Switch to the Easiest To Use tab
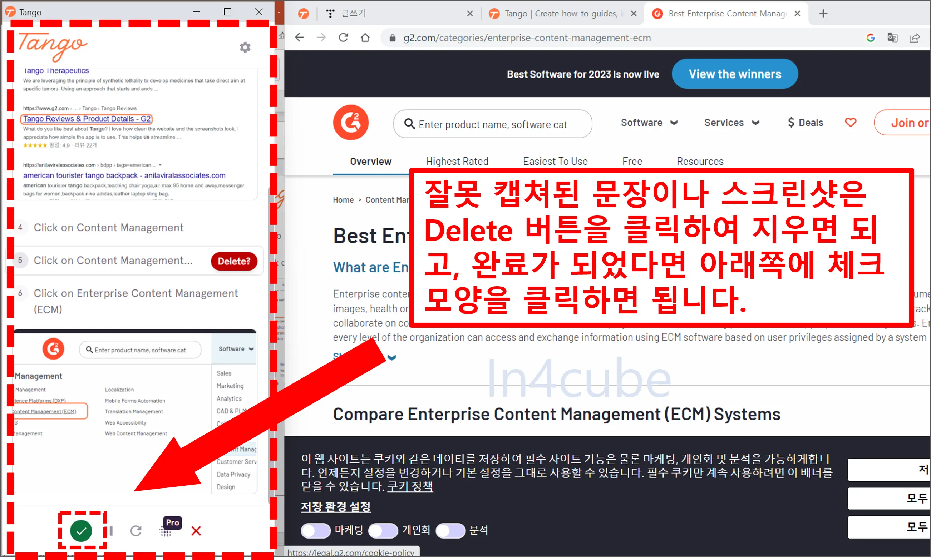Image resolution: width=931 pixels, height=560 pixels. pyautogui.click(x=555, y=162)
